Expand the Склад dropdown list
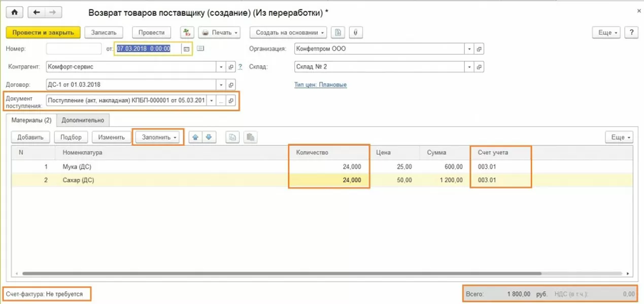Image resolution: width=644 pixels, height=304 pixels. pos(469,67)
